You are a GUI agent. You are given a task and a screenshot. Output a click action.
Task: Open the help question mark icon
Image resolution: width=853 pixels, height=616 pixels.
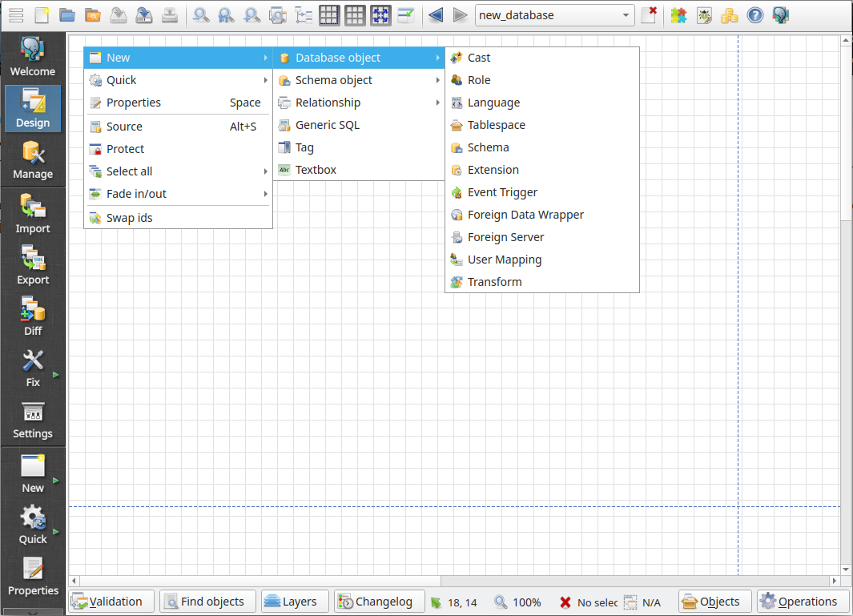[x=755, y=15]
